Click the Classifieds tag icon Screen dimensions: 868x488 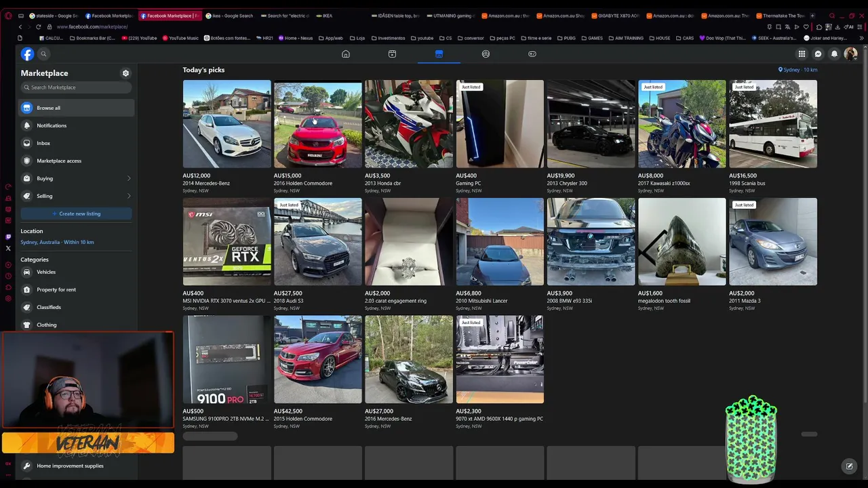coord(26,307)
